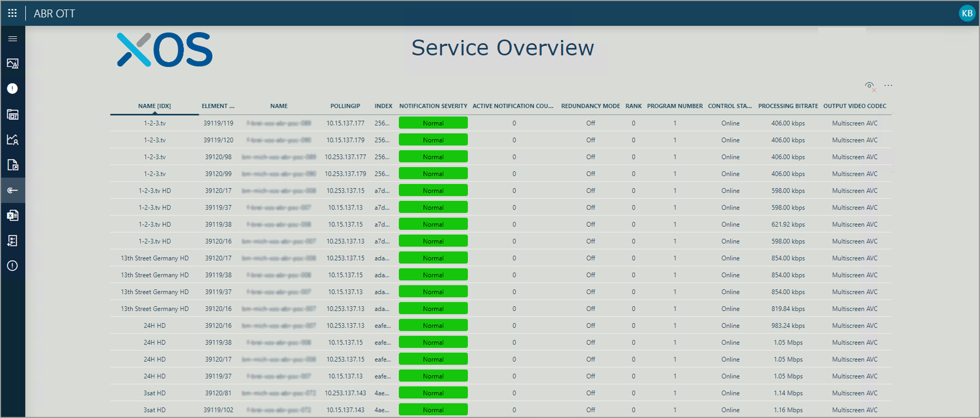Open the filled exclamation alerts sidebar icon

(12, 88)
